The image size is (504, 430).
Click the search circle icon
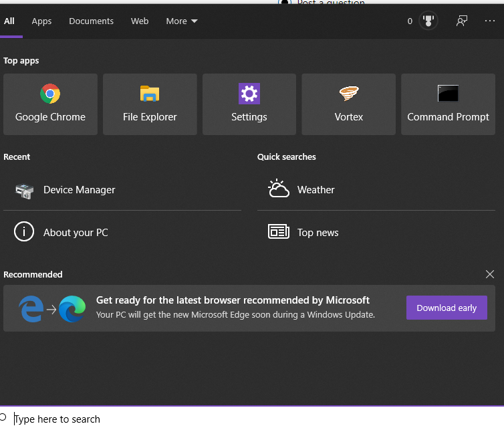[3, 417]
